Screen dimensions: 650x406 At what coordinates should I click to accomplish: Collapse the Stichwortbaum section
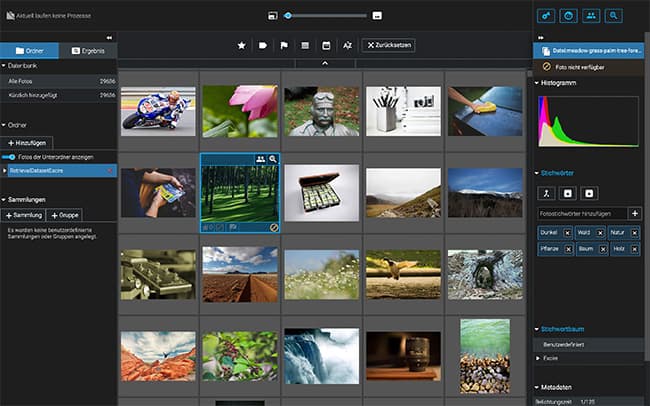coord(536,329)
